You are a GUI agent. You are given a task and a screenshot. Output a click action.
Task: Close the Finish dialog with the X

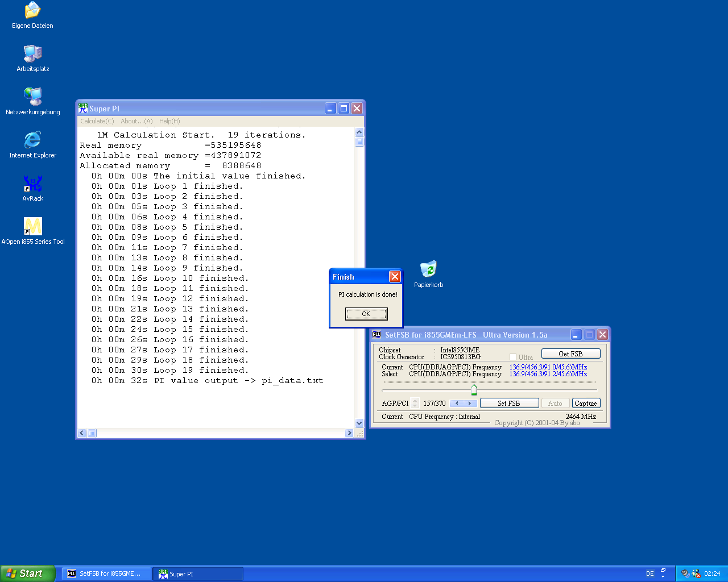395,277
